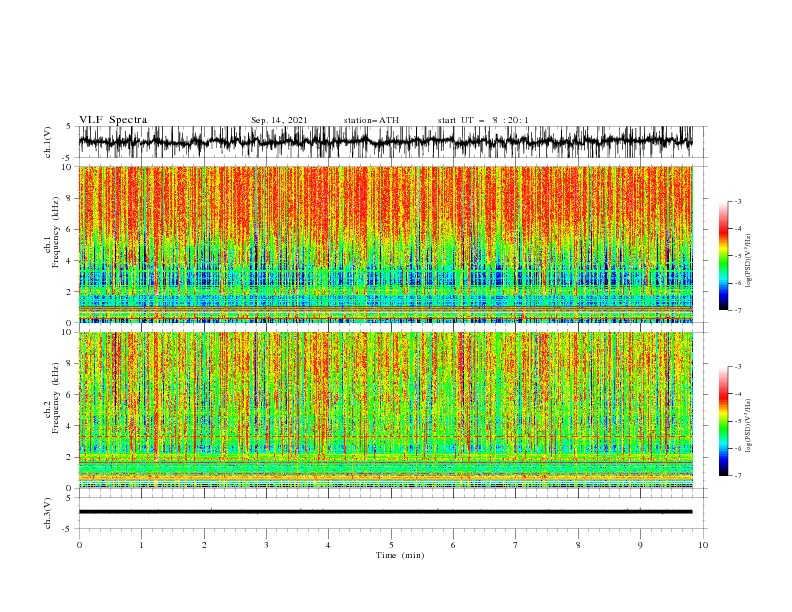Click the "8" kHz tick of ch.1 spectrogram

click(69, 198)
